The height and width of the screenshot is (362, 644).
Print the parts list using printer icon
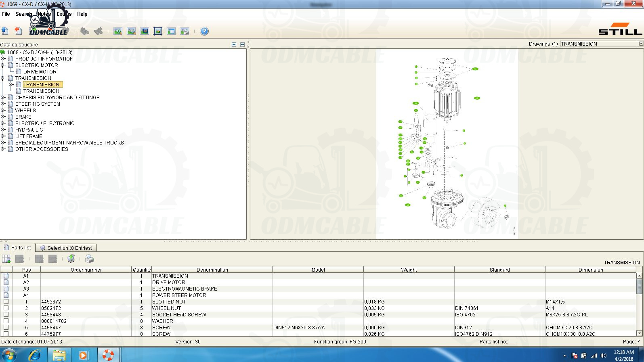click(90, 259)
